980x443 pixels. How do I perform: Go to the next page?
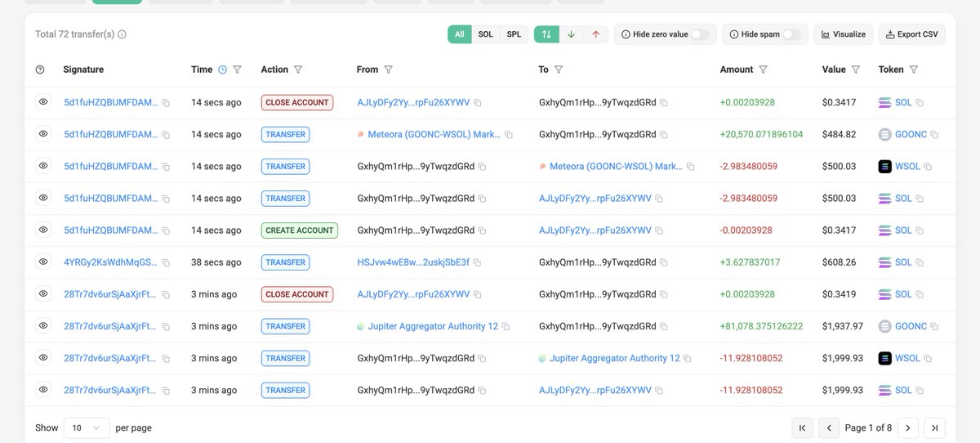[x=908, y=427]
